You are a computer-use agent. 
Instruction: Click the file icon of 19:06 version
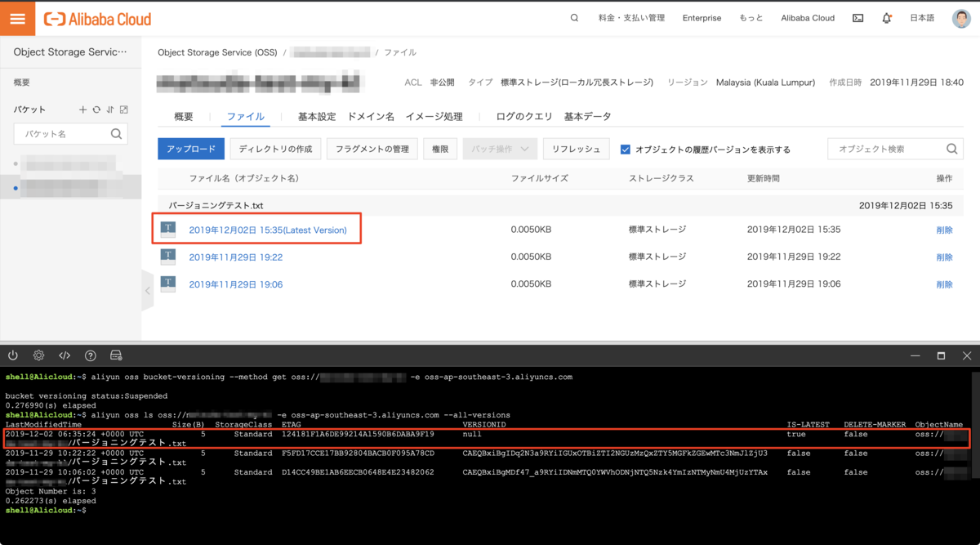tap(167, 284)
